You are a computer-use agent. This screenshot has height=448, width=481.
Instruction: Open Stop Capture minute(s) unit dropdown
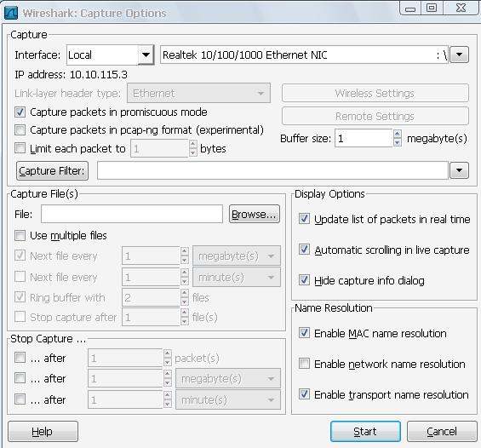pyautogui.click(x=228, y=399)
